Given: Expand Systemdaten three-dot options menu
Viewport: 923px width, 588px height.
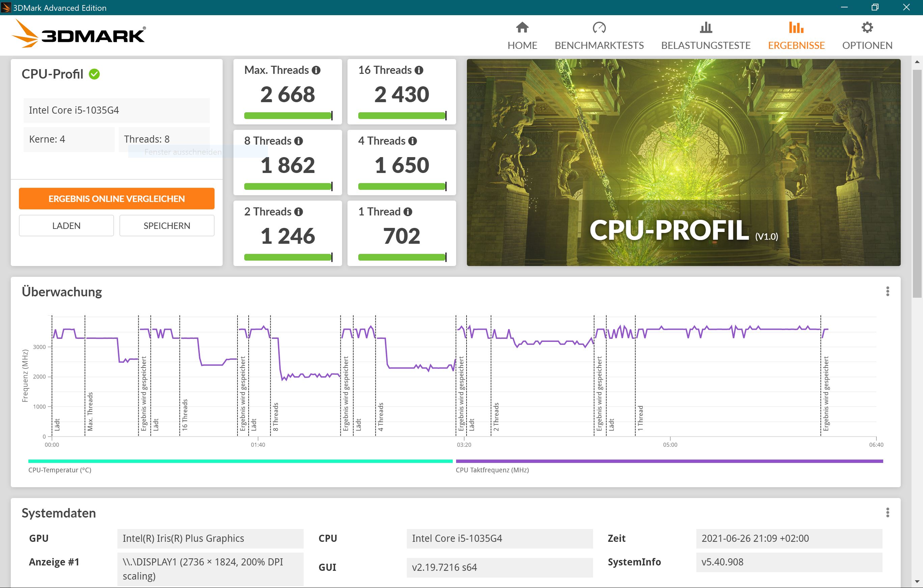Looking at the screenshot, I should 887,512.
